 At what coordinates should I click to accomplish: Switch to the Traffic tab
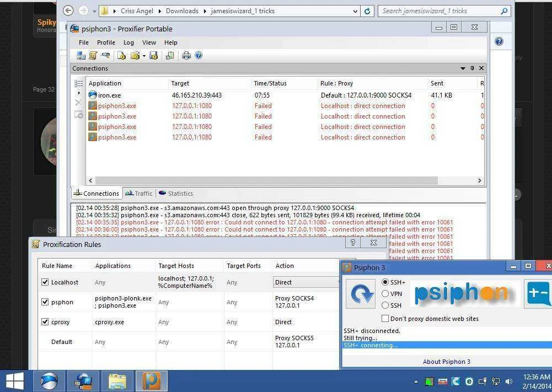(x=139, y=193)
